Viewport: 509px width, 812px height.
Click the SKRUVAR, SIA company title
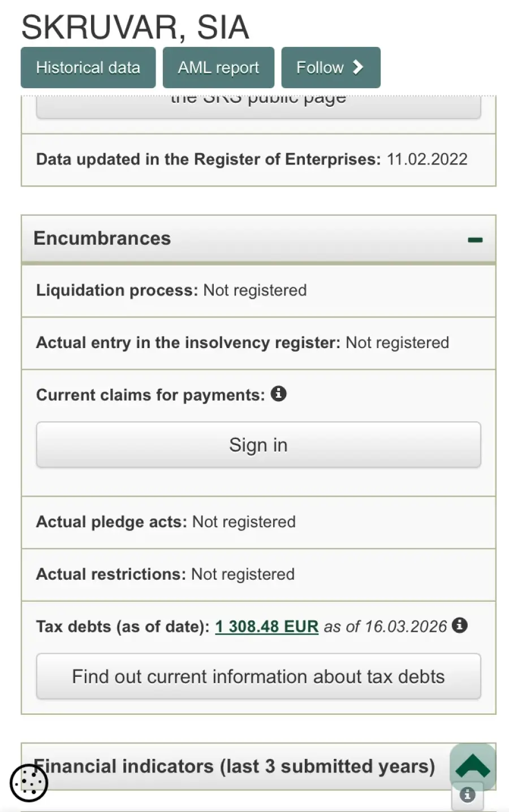point(135,27)
